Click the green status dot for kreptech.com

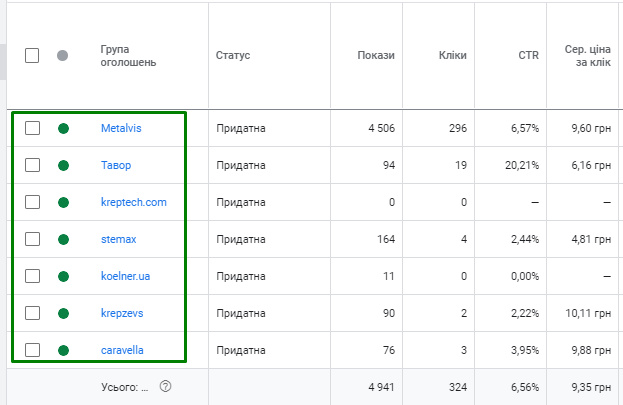click(64, 202)
